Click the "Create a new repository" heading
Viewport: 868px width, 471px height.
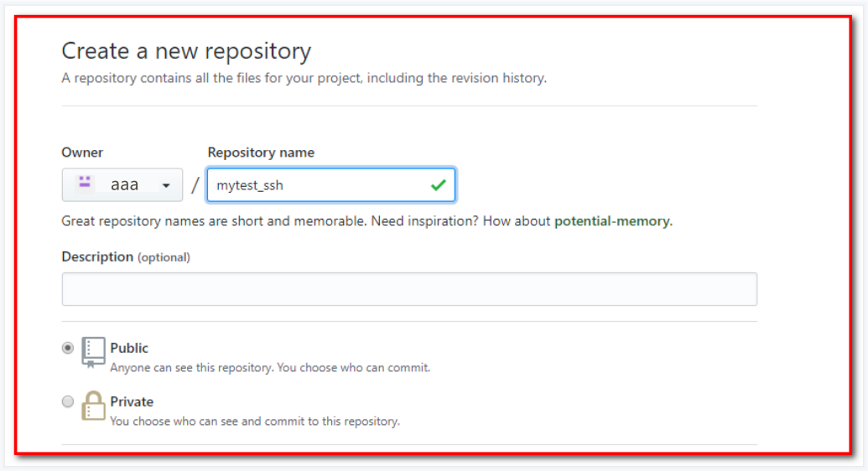[186, 51]
